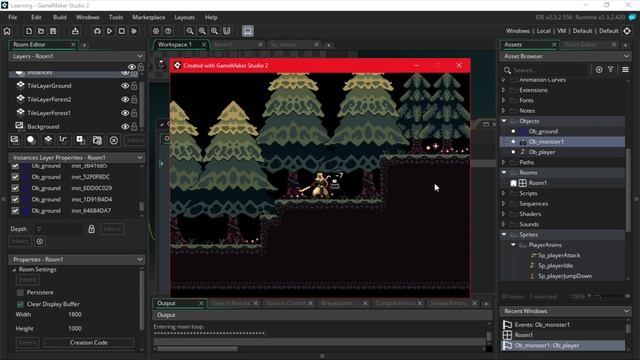Open Events: Ob_monster1 in Recent Windows
640x360 pixels.
pyautogui.click(x=542, y=324)
